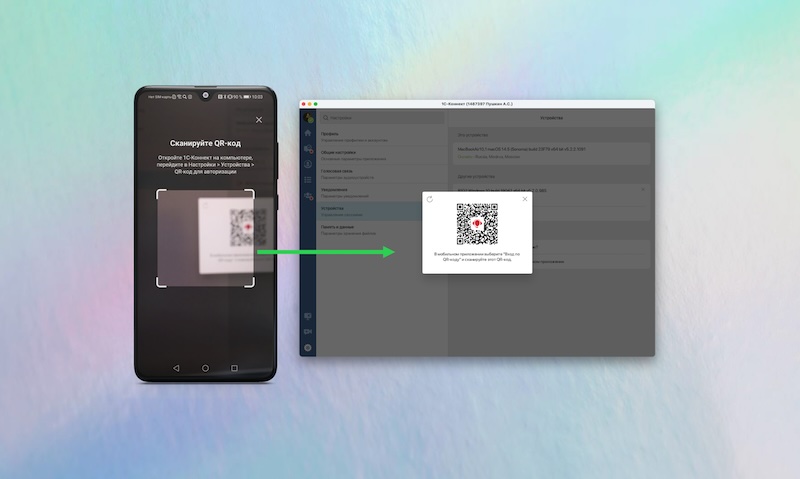This screenshot has width=800, height=479.
Task: Click the refresh QR code icon
Action: [x=430, y=200]
